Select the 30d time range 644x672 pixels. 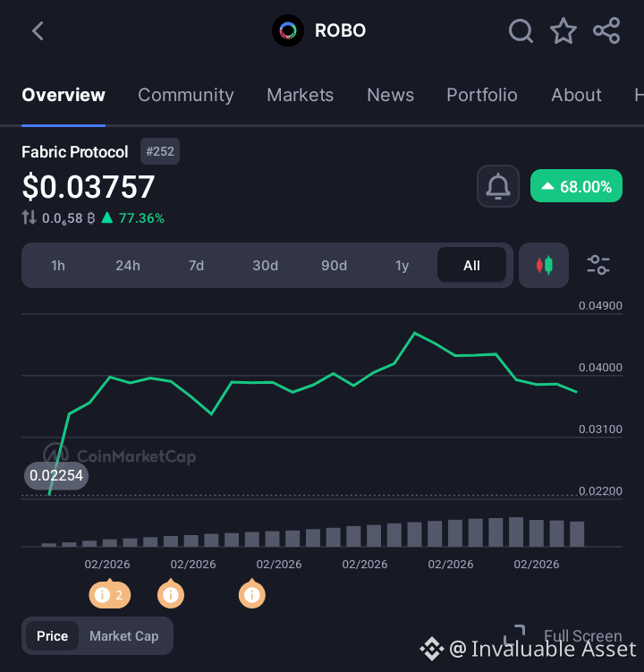coord(266,266)
